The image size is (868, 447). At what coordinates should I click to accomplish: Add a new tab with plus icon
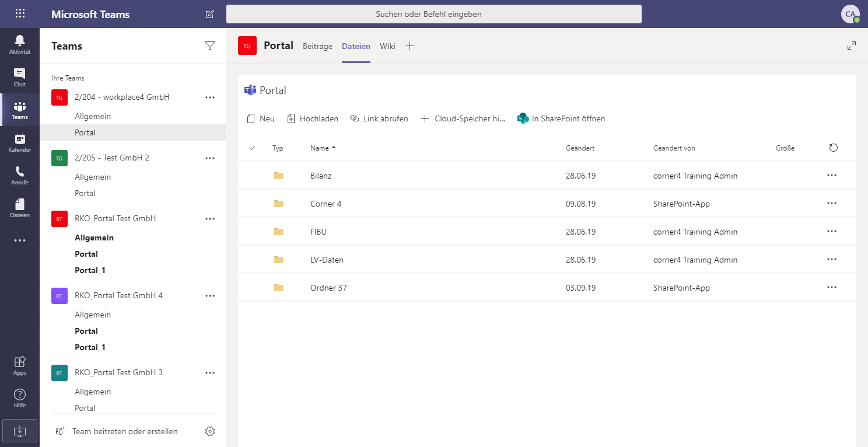click(x=409, y=46)
